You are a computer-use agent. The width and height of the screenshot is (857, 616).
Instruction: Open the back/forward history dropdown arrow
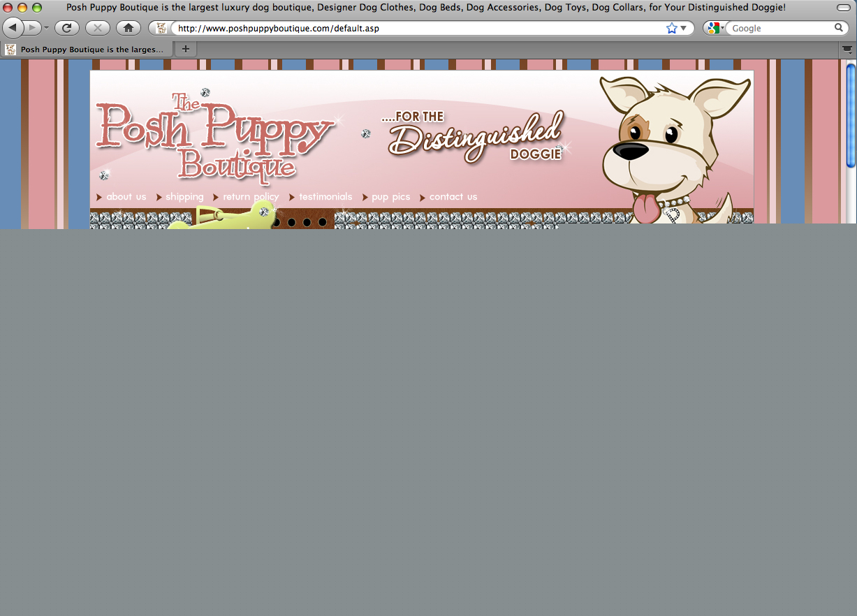(47, 29)
